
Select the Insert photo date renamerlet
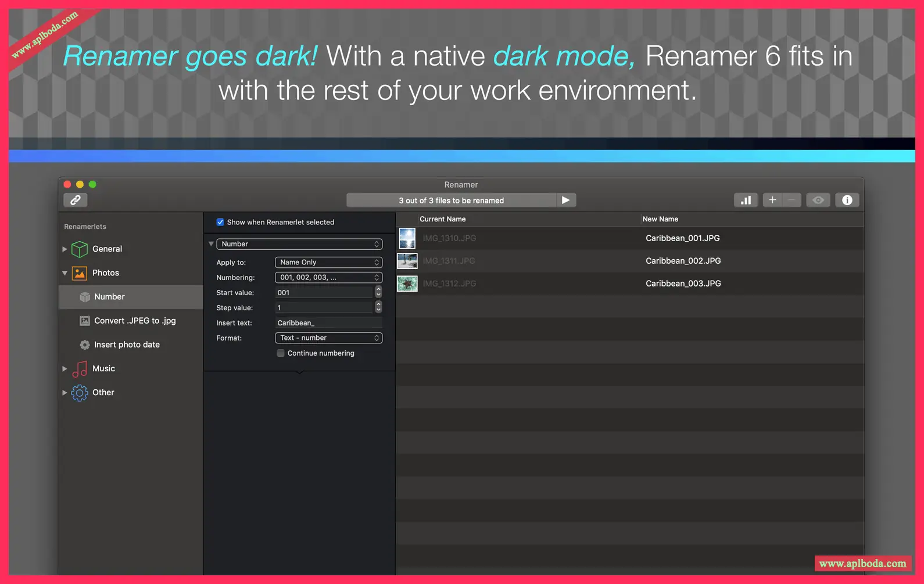tap(127, 345)
